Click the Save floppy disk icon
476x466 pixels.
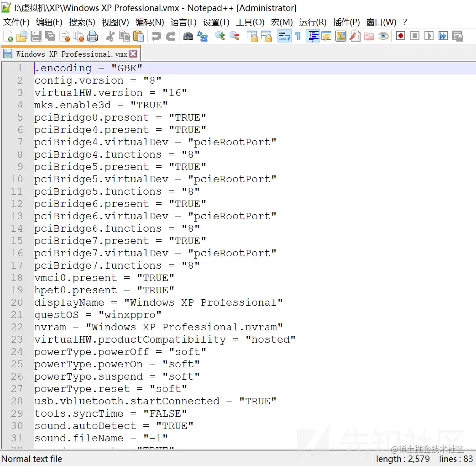tap(36, 36)
